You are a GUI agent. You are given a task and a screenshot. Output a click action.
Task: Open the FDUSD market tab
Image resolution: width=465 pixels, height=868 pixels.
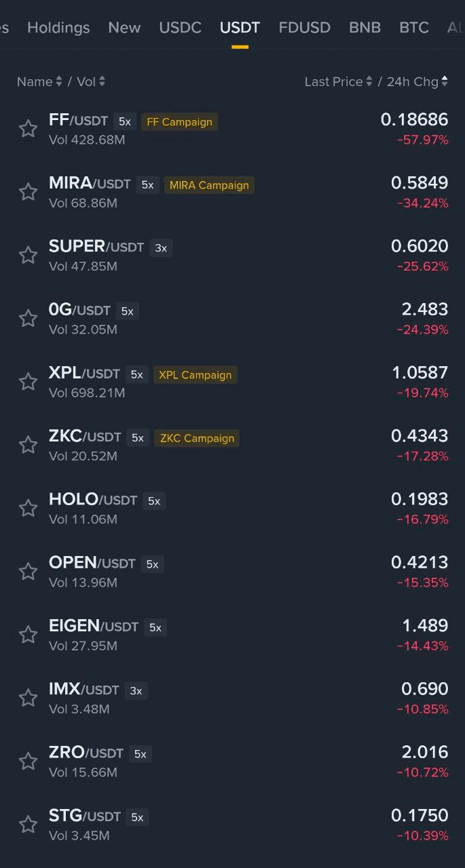[304, 28]
